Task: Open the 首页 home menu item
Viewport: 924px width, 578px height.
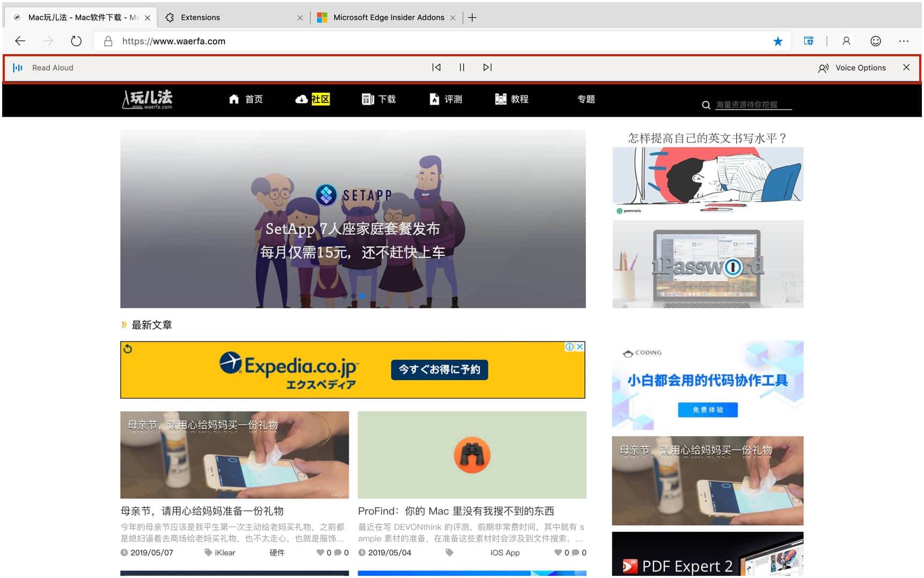Action: [x=246, y=99]
